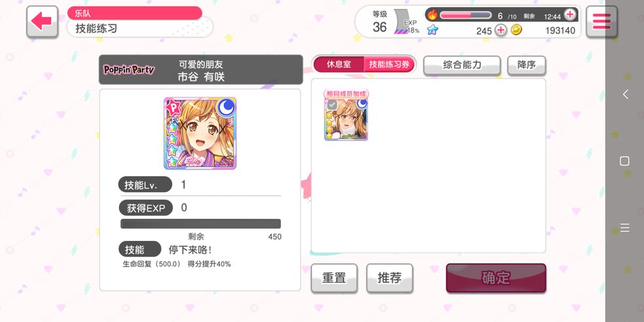Tap the blue star gem icon
The height and width of the screenshot is (322, 644).
(x=432, y=30)
